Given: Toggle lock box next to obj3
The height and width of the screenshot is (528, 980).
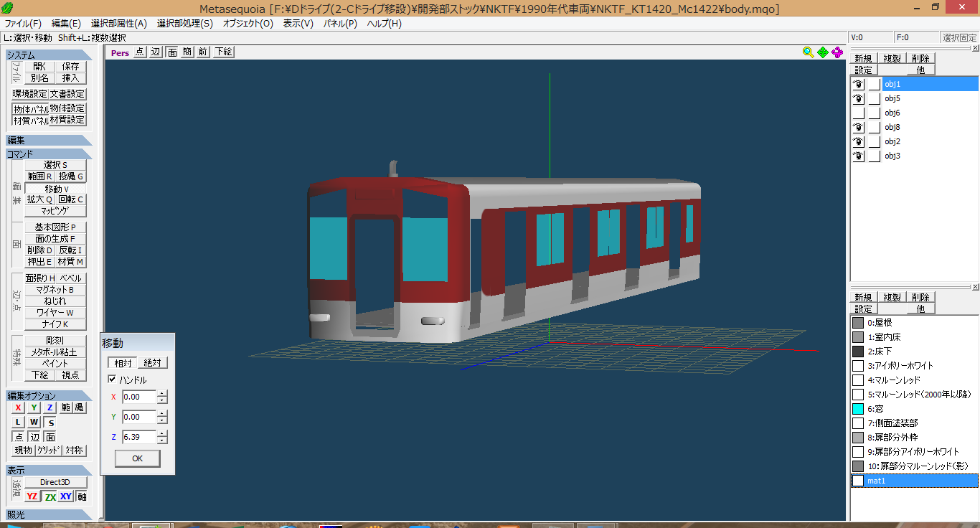Looking at the screenshot, I should [874, 156].
